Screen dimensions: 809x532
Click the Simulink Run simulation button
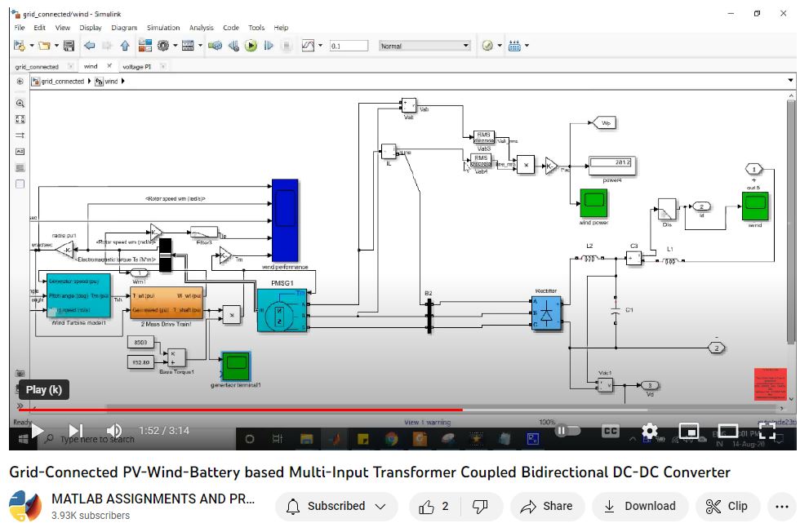coord(251,46)
